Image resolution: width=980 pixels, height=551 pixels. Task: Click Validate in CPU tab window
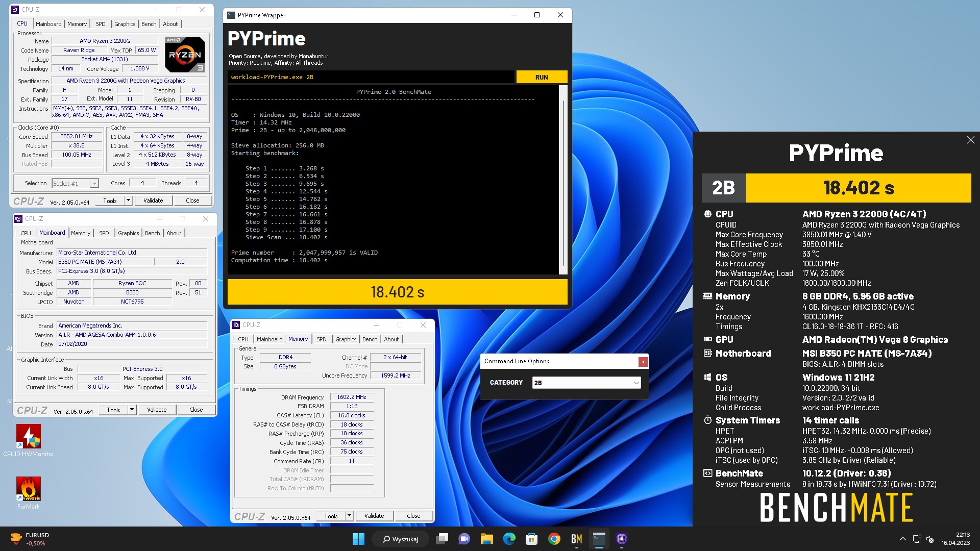[x=153, y=201]
